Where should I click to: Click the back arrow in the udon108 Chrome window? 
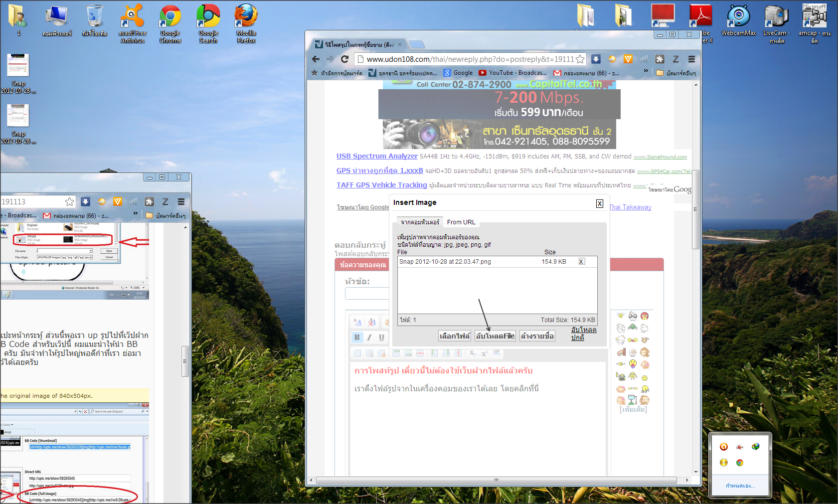(316, 59)
